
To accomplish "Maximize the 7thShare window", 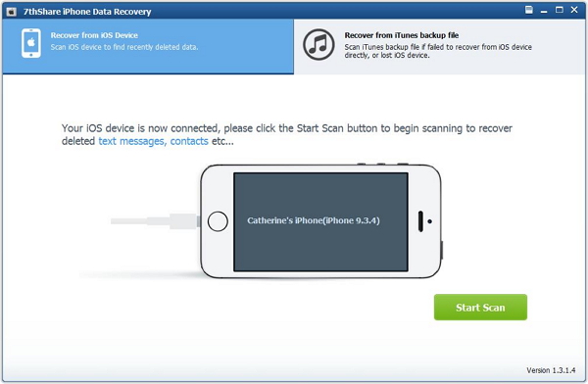I will click(560, 10).
